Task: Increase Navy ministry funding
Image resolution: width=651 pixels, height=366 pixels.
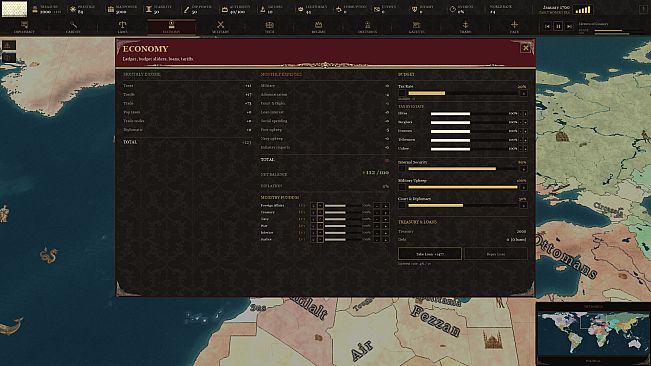Action: point(385,219)
